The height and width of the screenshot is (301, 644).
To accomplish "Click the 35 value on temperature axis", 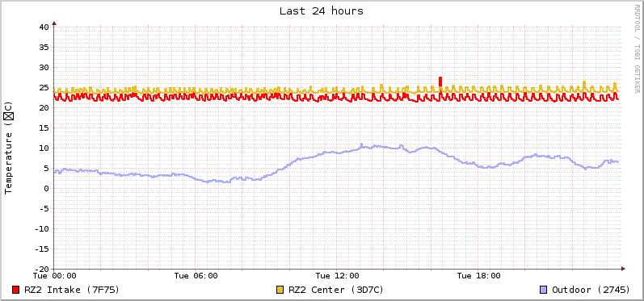I will (44, 47).
